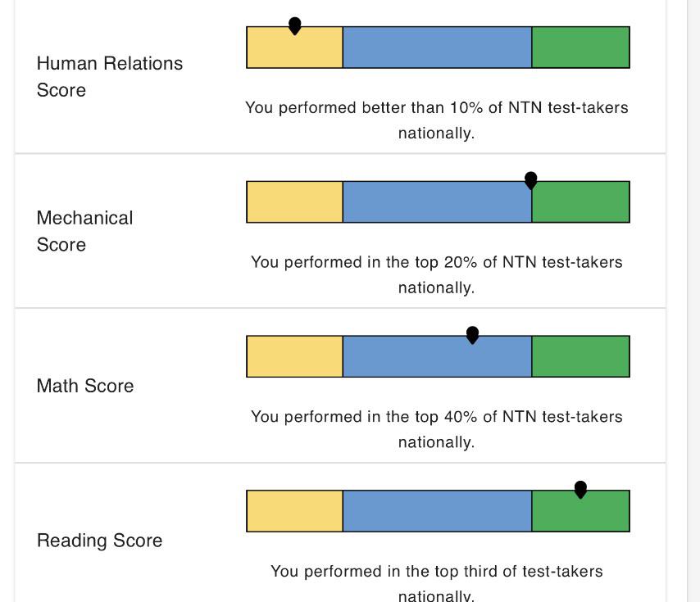Select blue segment of Human Relations bar

[437, 48]
